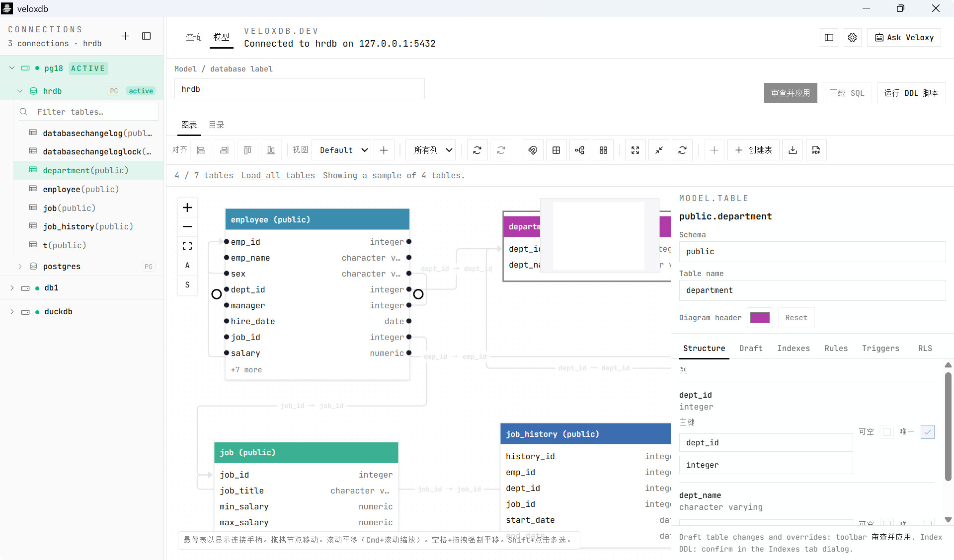Open the Default view dropdown
954x560 pixels.
pos(342,150)
